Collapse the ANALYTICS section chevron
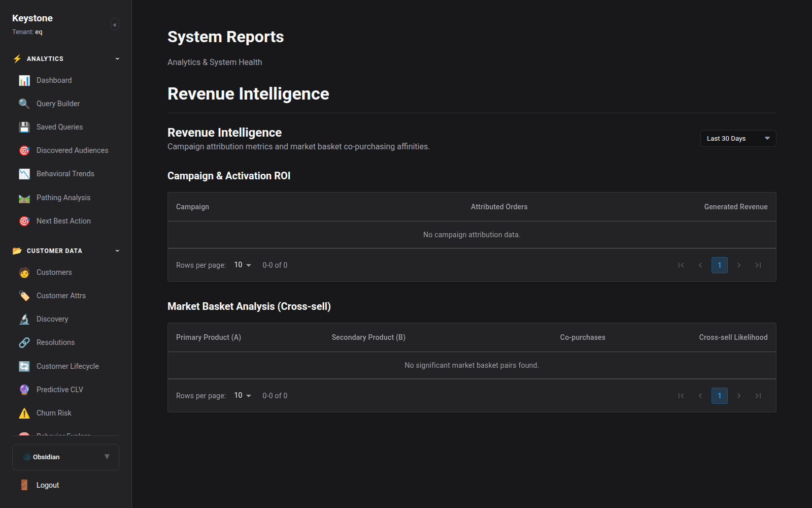This screenshot has width=812, height=508. (x=117, y=58)
